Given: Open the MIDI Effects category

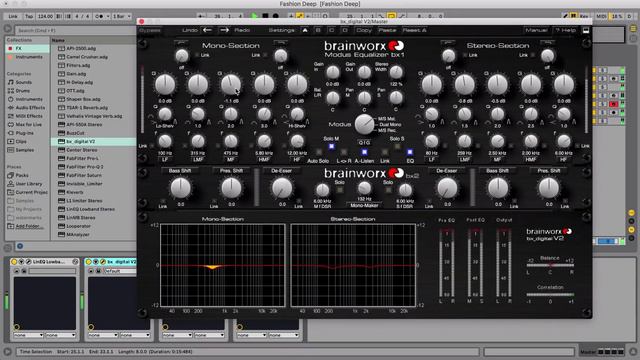Looking at the screenshot, I should [x=29, y=116].
